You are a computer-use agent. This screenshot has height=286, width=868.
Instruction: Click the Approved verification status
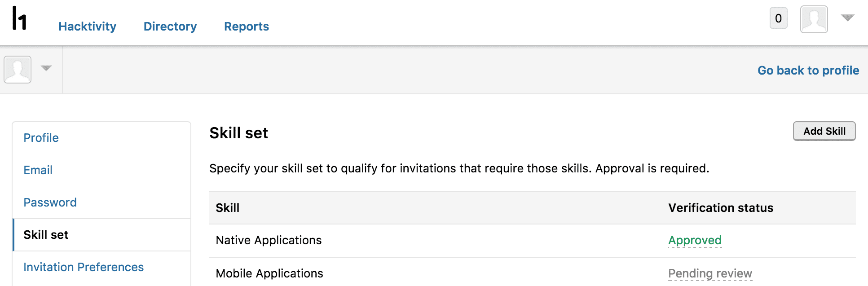point(695,240)
